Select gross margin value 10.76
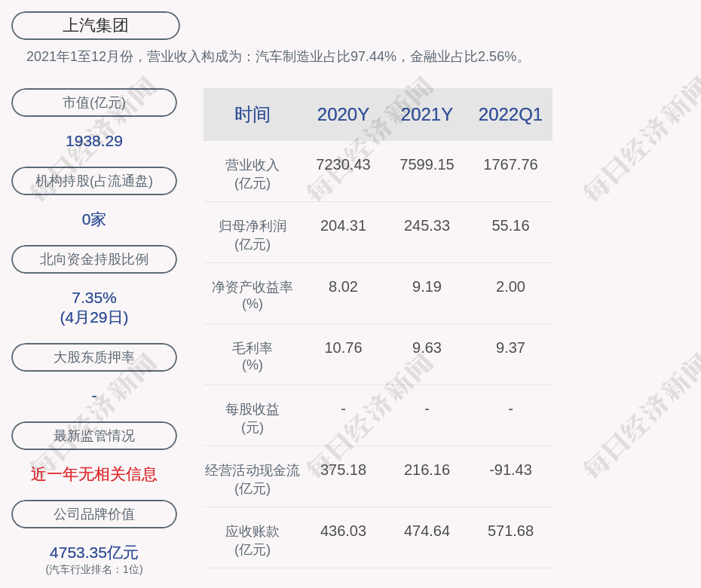 tap(343, 348)
